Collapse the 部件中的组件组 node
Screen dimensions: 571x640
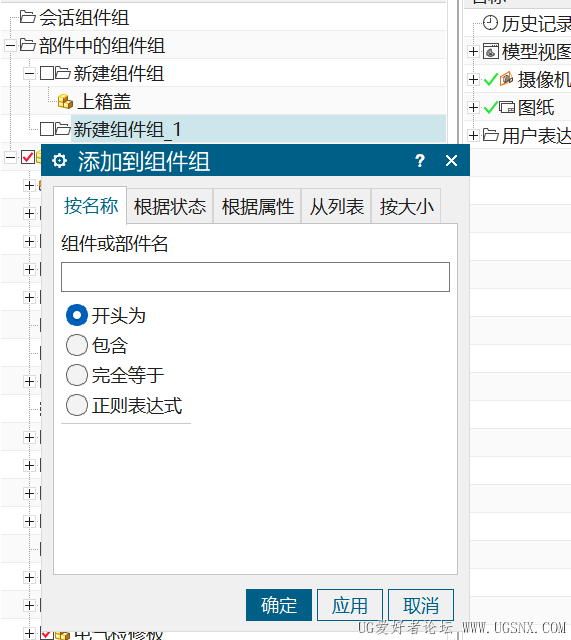pyautogui.click(x=10, y=45)
